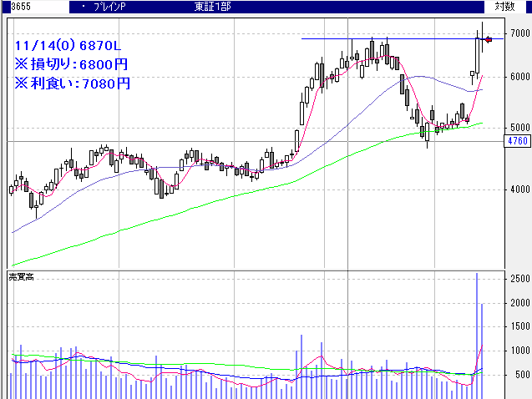Screen dimensions: 532x399
Task: Click the 損切り:6800円 stop-loss annotation
Action: [x=72, y=64]
